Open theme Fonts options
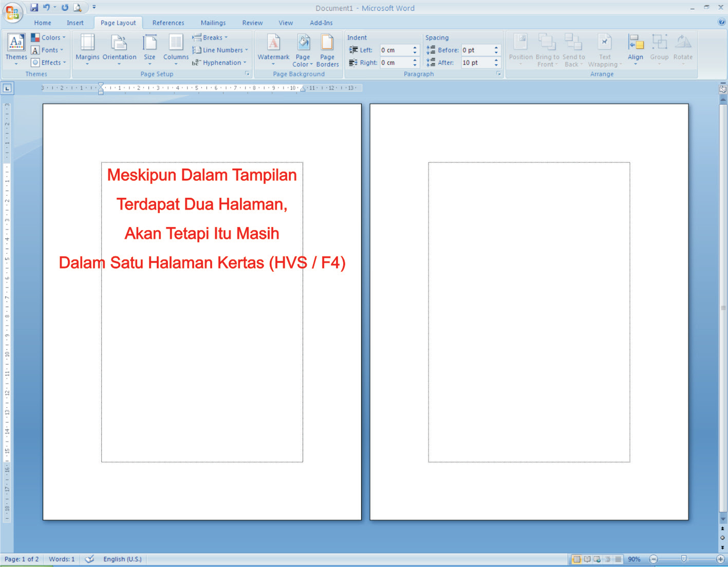The image size is (728, 567). 47,50
